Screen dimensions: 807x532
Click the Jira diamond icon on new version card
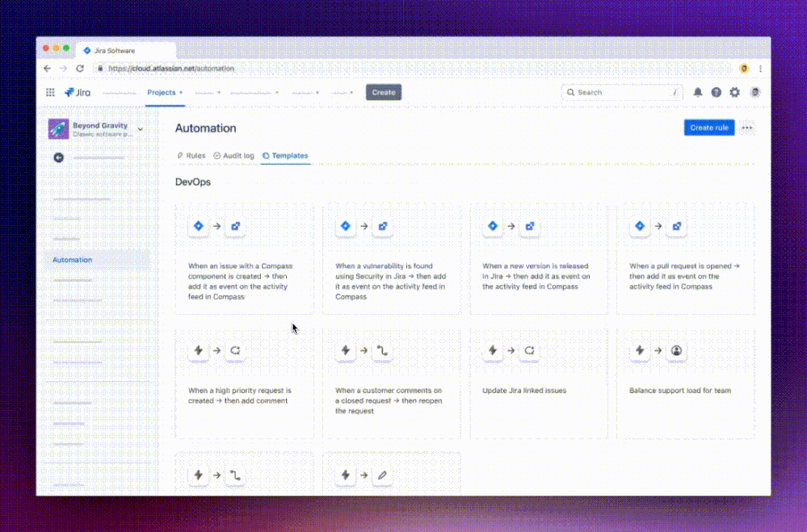[493, 226]
